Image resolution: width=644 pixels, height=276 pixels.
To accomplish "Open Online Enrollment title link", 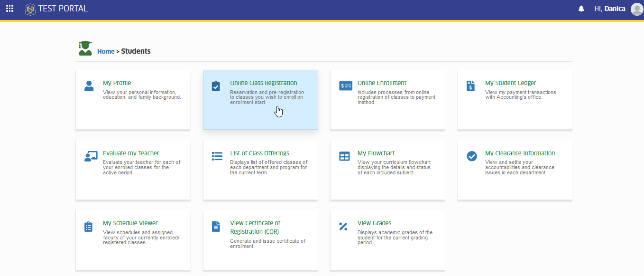I will (382, 83).
